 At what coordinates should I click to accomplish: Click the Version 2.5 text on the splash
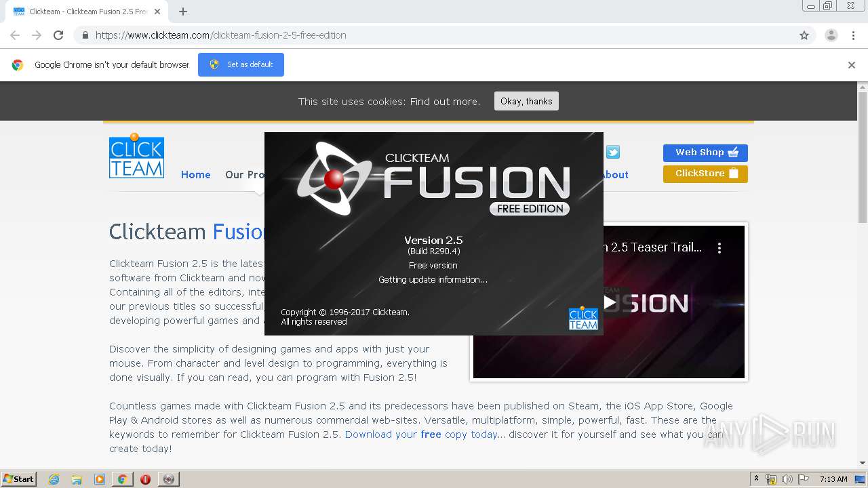[433, 241]
